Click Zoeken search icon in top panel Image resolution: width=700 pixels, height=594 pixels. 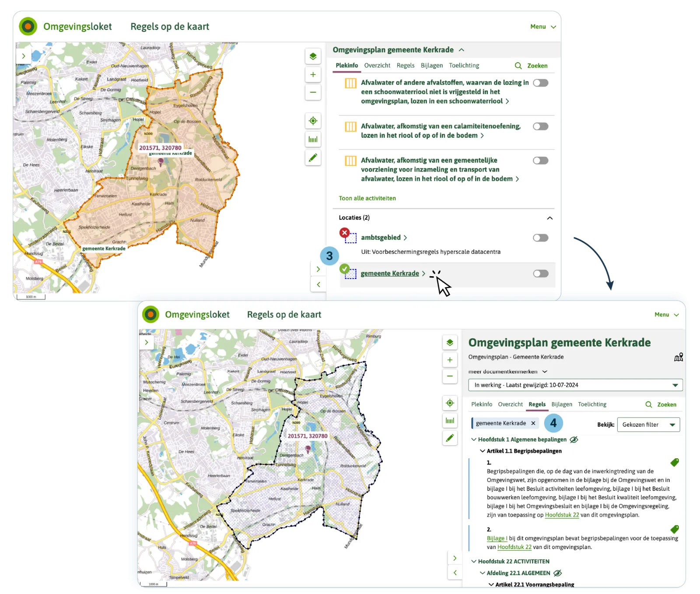click(x=518, y=66)
